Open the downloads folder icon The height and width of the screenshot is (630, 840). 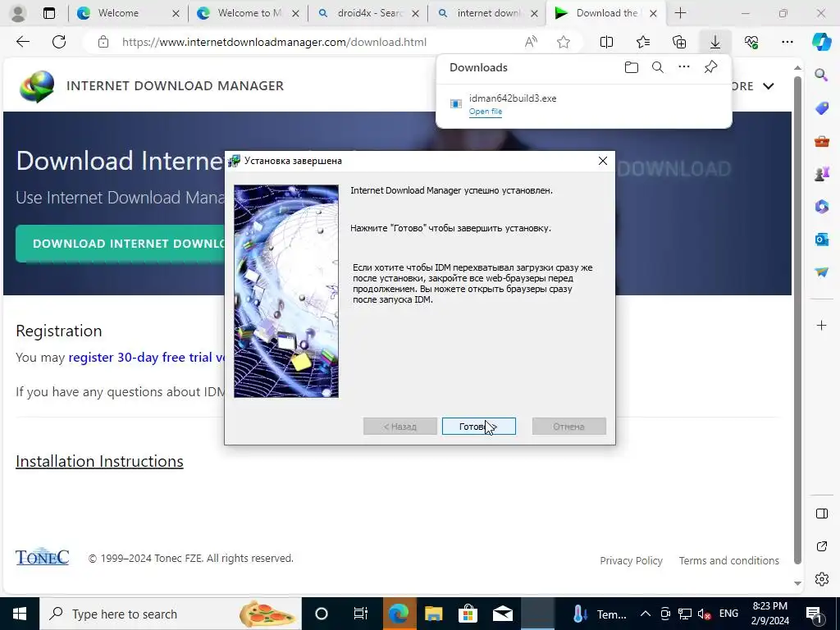632,67
